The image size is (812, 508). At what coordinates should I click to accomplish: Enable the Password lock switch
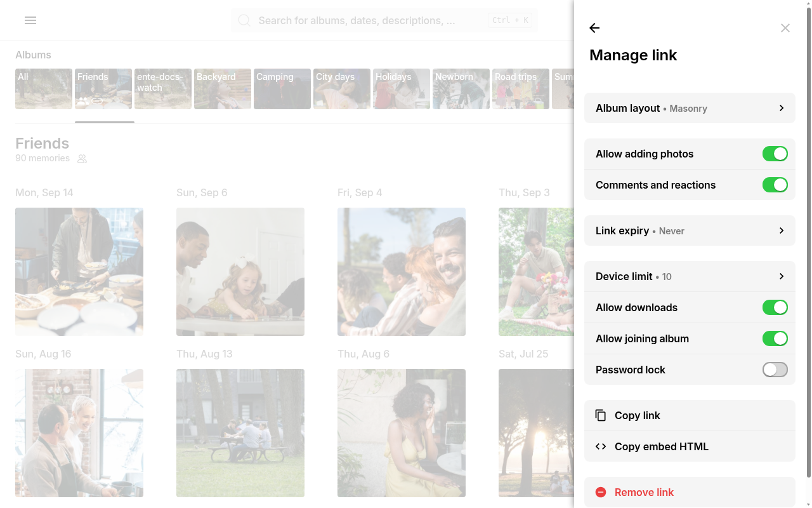coord(775,370)
